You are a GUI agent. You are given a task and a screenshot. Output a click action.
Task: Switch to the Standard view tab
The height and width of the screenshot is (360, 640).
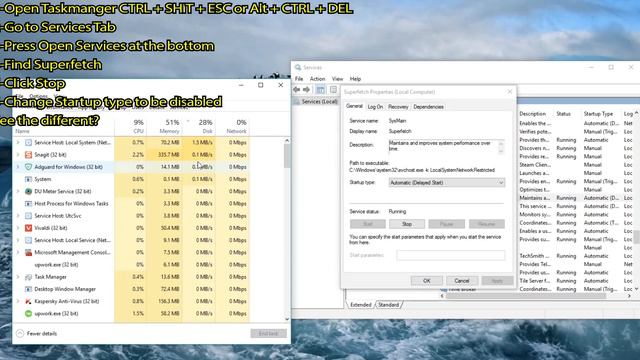tap(388, 305)
